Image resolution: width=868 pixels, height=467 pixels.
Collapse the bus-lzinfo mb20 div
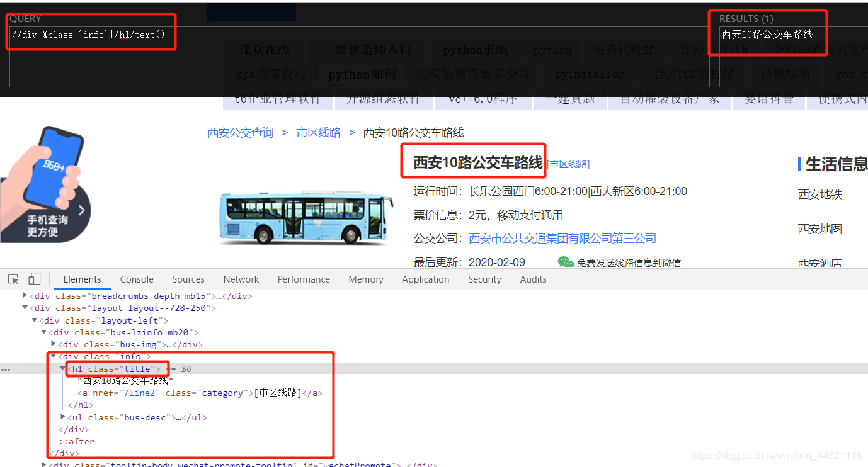(x=44, y=332)
